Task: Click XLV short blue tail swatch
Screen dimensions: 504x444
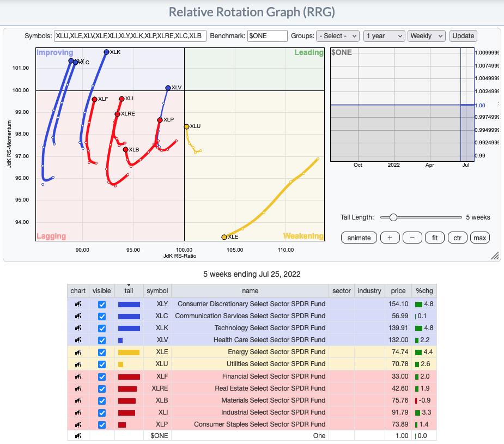Action: [120, 340]
